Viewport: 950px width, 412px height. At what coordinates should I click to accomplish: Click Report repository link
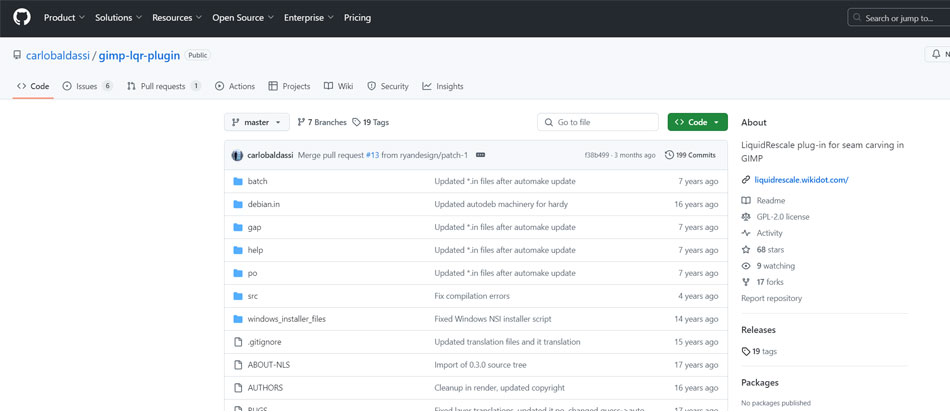pyautogui.click(x=771, y=299)
